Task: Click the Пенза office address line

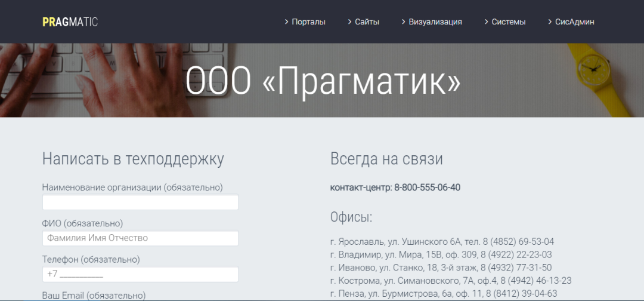Action: (x=444, y=294)
